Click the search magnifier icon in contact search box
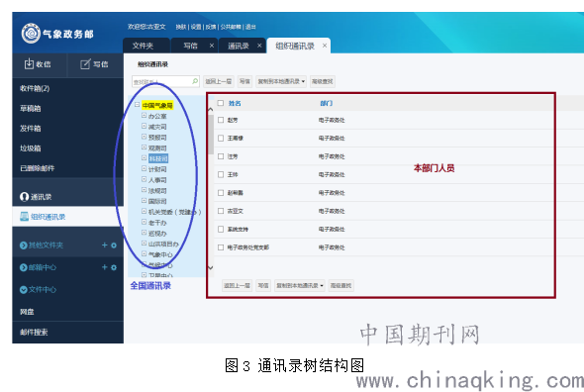 (x=195, y=81)
